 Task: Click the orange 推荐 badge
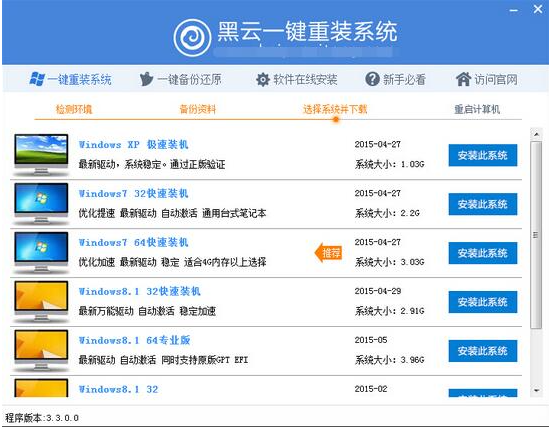pyautogui.click(x=328, y=253)
